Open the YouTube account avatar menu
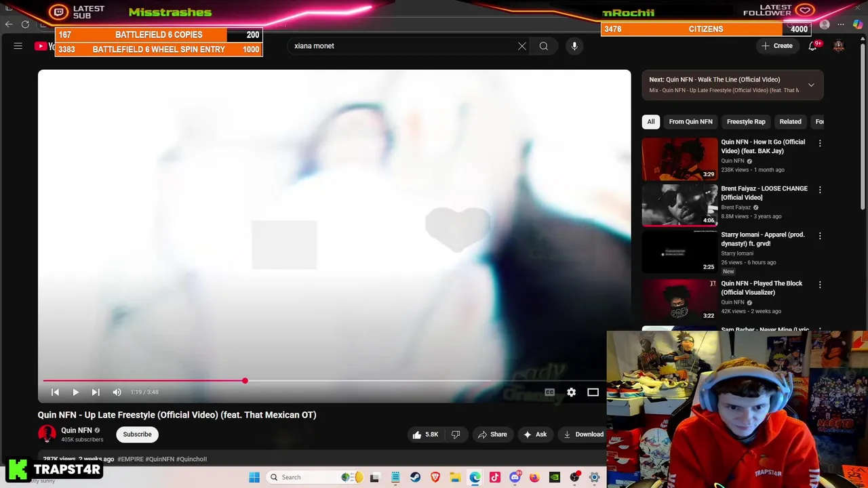Screen dimensions: 868x488 [x=839, y=46]
